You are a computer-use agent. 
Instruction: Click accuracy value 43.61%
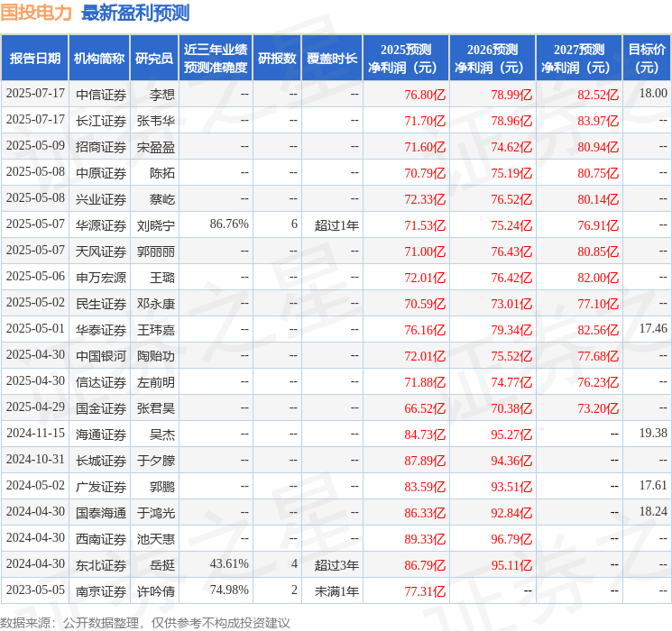(x=229, y=563)
